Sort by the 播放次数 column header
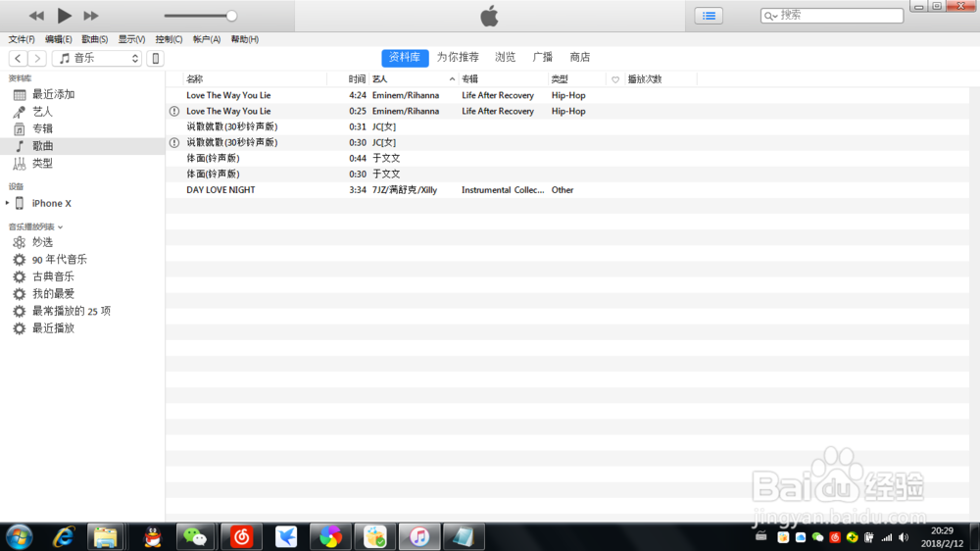Viewport: 980px width, 551px height. 661,79
